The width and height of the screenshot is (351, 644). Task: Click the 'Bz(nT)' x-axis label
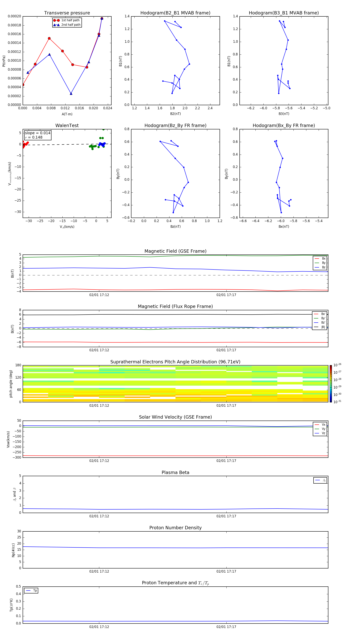click(175, 227)
